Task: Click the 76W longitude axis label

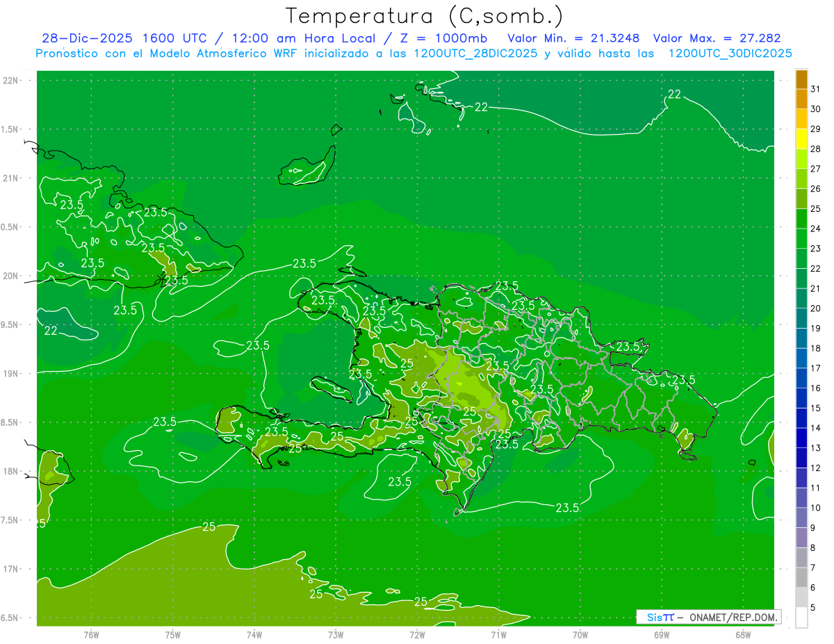Action: 92,635
